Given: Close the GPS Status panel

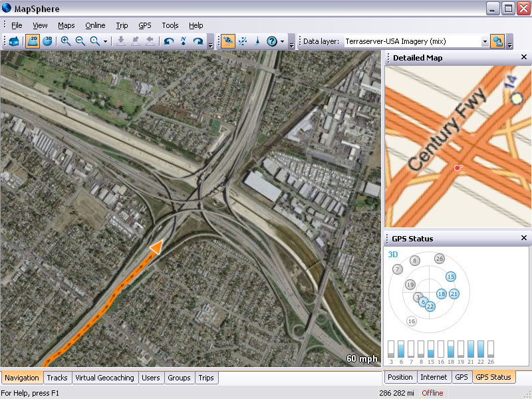Looking at the screenshot, I should (x=524, y=238).
